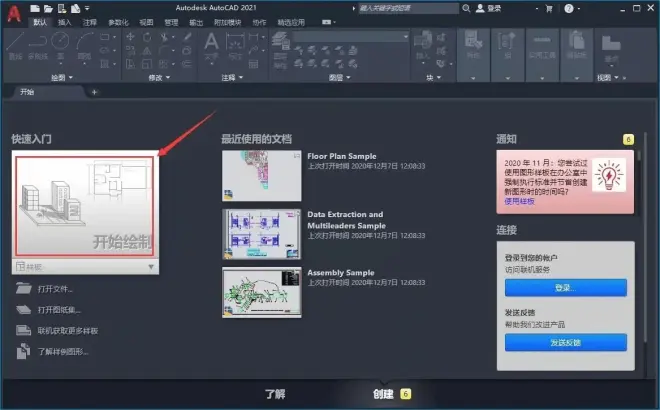Select the Polyline tool in the ribbon

pyautogui.click(x=38, y=47)
